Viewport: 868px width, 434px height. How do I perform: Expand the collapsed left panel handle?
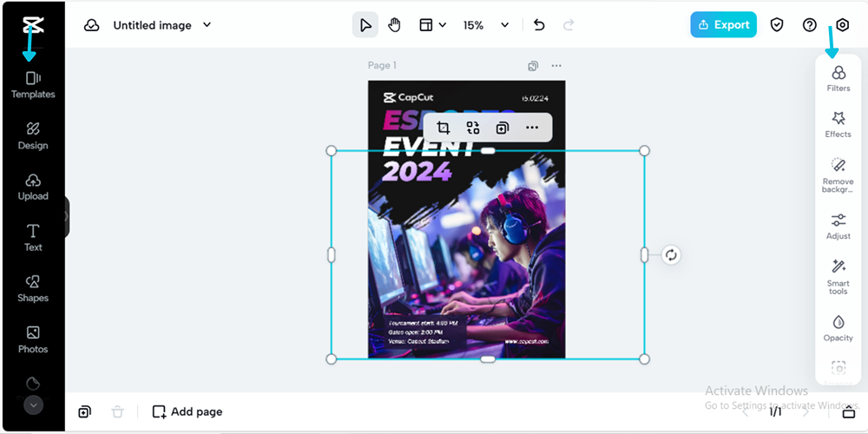pyautogui.click(x=67, y=216)
